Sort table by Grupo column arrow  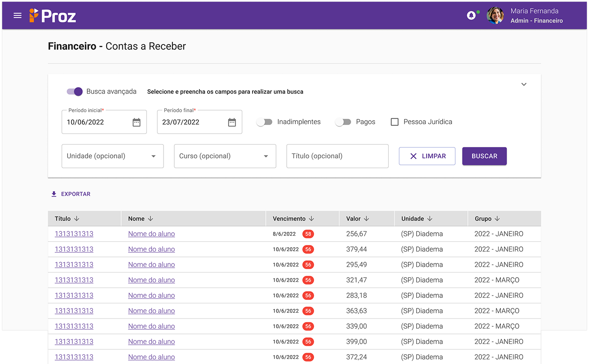[497, 219]
